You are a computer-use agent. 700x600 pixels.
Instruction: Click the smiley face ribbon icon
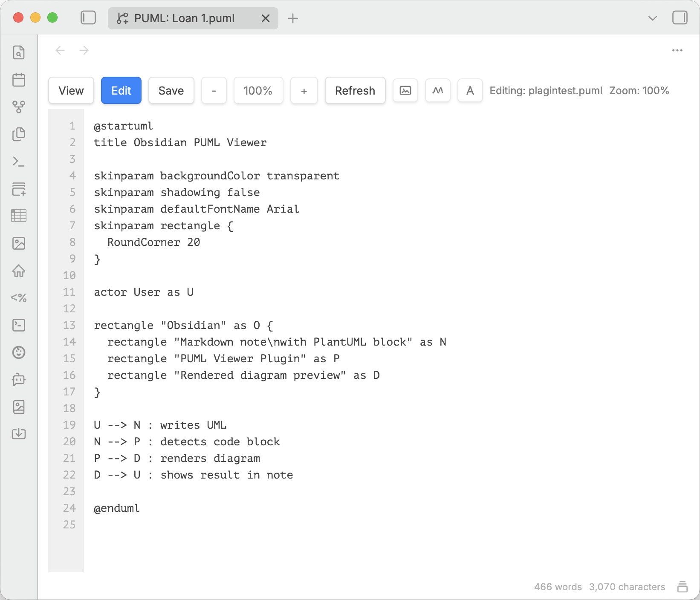click(x=19, y=352)
